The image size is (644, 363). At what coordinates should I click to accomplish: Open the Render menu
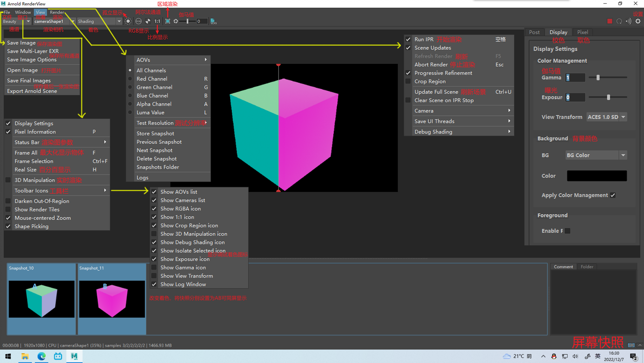(57, 12)
